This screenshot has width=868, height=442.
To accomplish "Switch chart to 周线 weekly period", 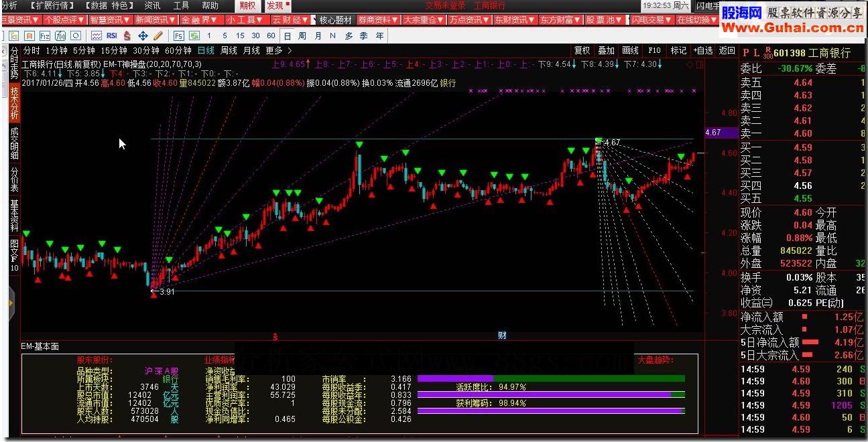I will pos(229,51).
